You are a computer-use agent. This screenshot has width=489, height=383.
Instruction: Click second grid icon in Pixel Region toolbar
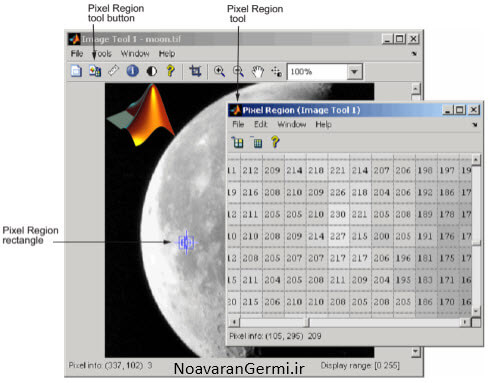pyautogui.click(x=257, y=142)
